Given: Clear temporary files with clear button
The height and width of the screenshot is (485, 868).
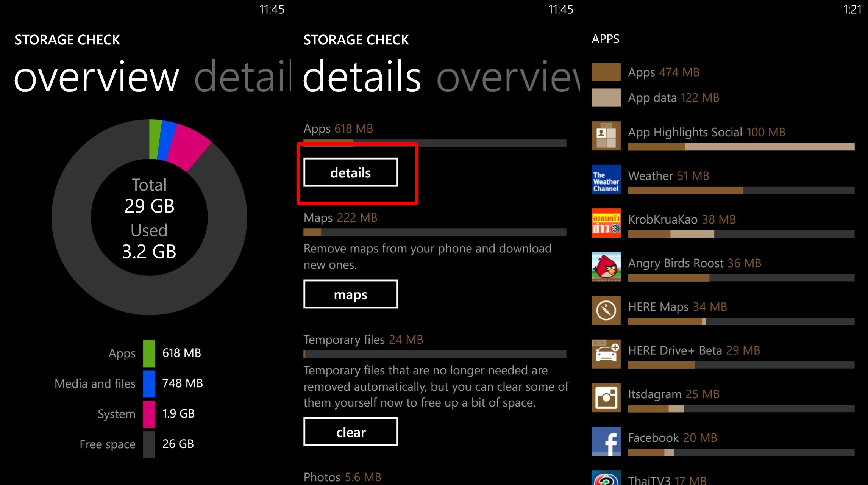Looking at the screenshot, I should pyautogui.click(x=351, y=432).
